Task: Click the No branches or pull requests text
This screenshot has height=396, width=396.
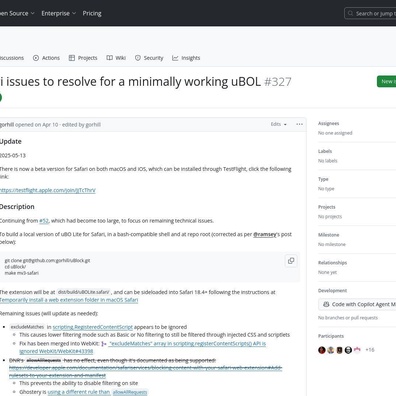Action: click(x=348, y=318)
